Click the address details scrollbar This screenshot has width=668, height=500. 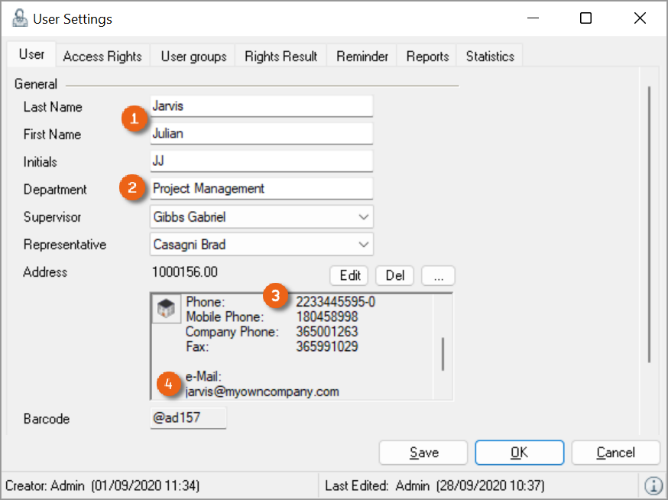tap(443, 353)
